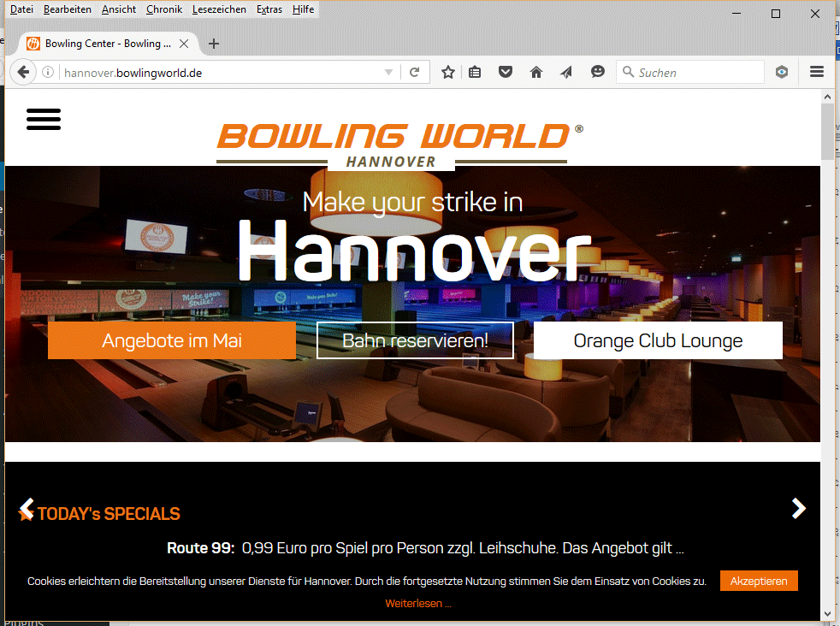Expand the address bar history dropdown
Viewport: 840px width, 626px height.
389,73
